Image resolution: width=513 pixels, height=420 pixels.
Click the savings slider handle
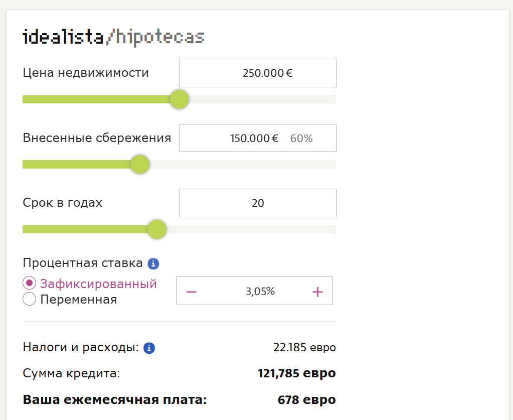point(140,164)
